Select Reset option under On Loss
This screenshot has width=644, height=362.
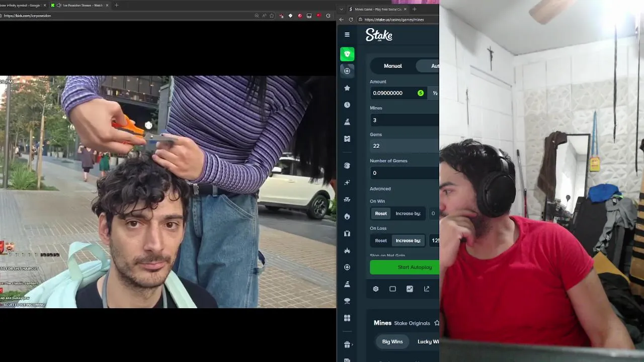[381, 241]
